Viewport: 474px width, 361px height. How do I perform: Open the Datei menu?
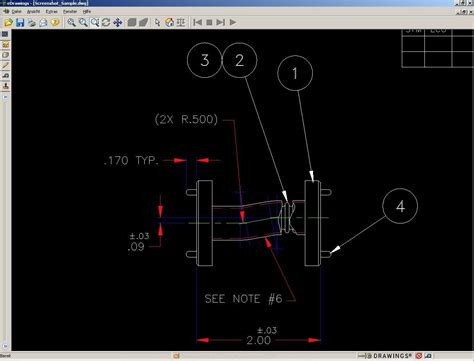click(x=16, y=11)
